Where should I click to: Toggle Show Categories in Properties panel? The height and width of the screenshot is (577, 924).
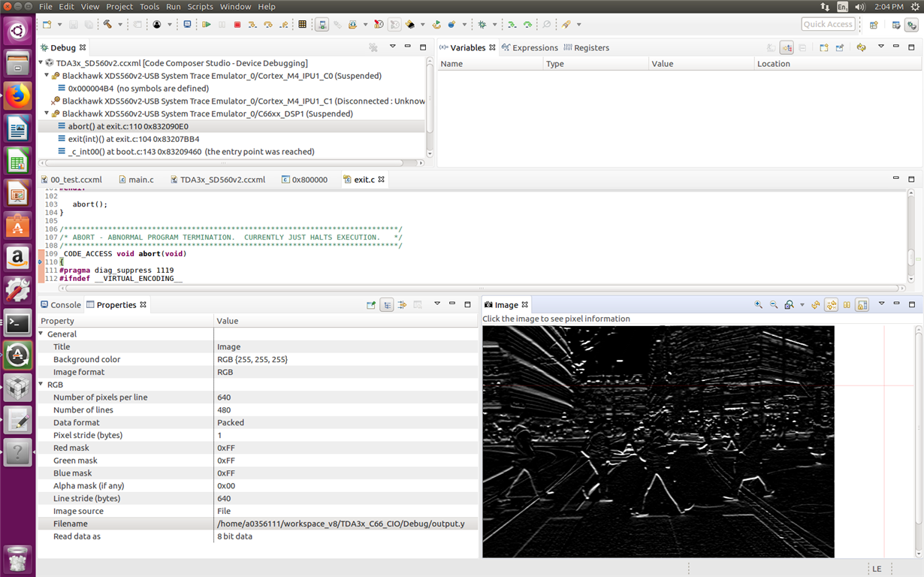(386, 305)
